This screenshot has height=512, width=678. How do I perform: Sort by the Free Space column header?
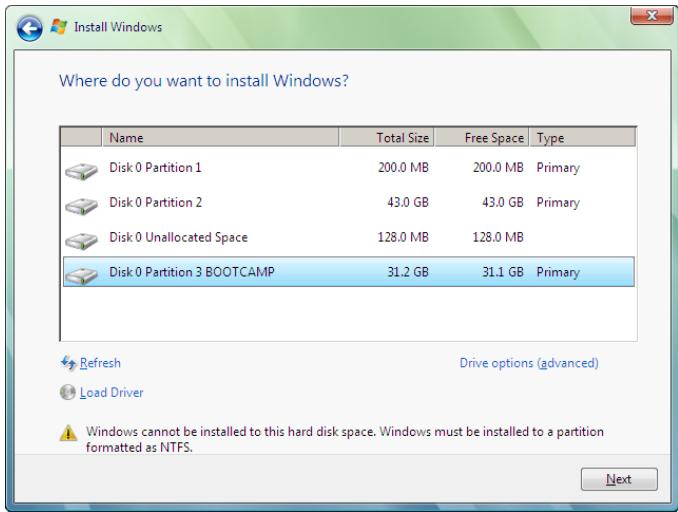click(481, 138)
